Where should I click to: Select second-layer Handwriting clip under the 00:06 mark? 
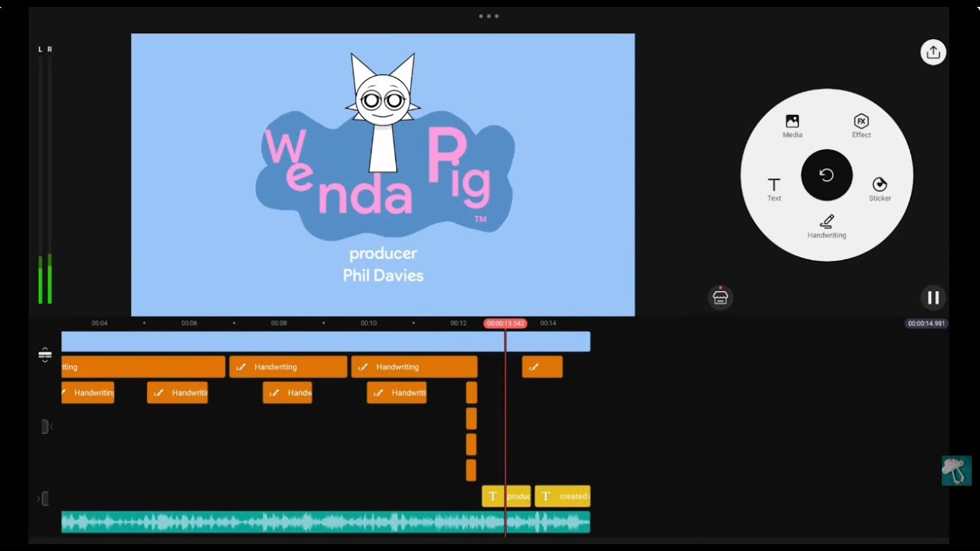point(177,393)
